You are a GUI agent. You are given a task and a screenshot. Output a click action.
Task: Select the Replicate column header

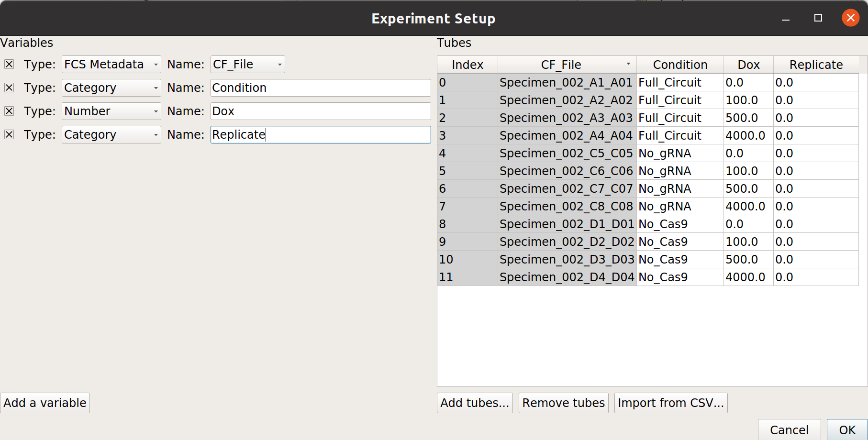click(816, 65)
